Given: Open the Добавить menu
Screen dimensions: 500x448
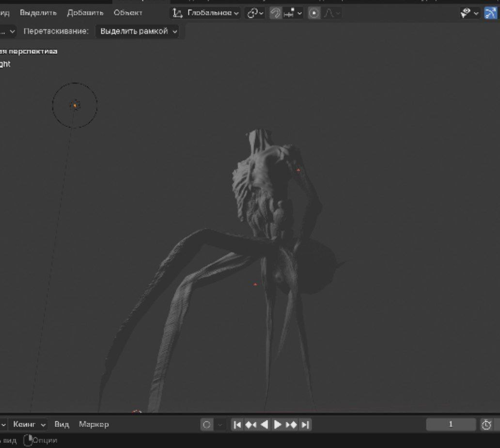Looking at the screenshot, I should [x=85, y=13].
